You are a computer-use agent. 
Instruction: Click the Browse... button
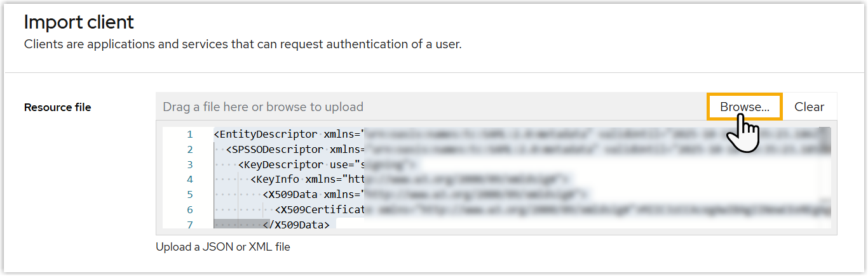[744, 107]
